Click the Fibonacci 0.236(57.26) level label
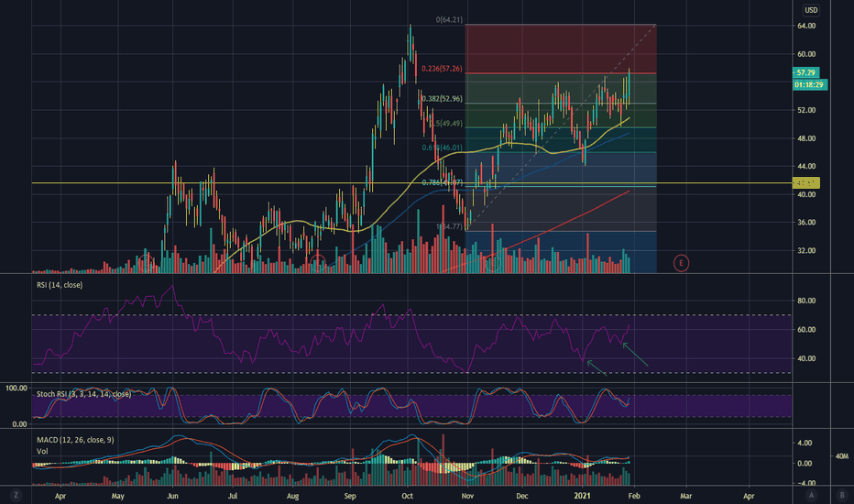The image size is (854, 504). click(442, 69)
